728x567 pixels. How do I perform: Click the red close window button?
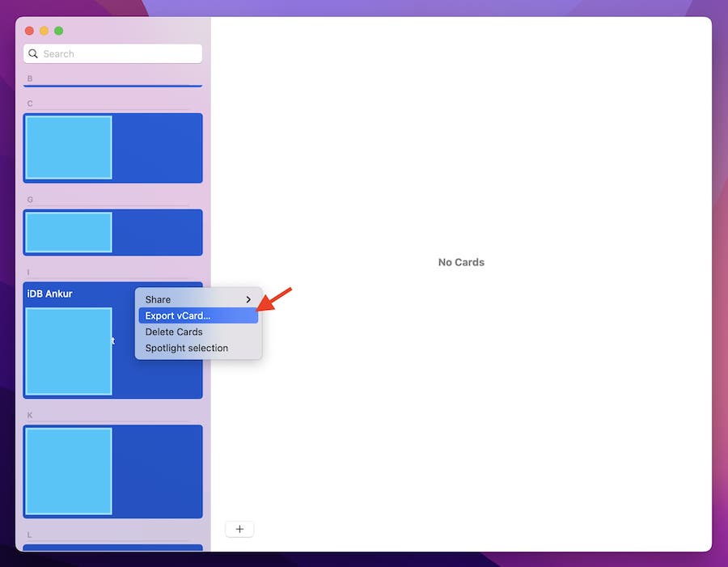click(x=29, y=31)
